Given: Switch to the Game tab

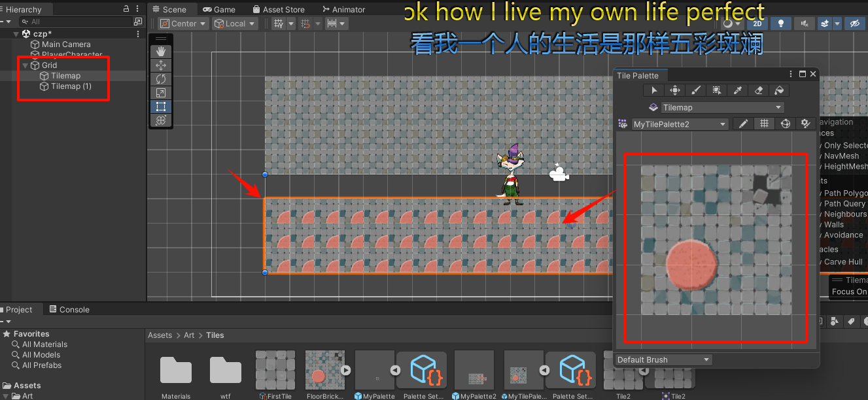Looking at the screenshot, I should tap(219, 9).
